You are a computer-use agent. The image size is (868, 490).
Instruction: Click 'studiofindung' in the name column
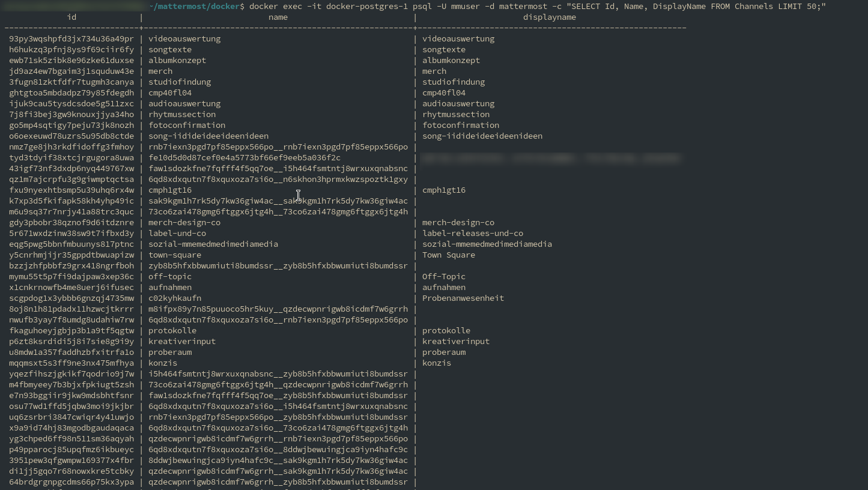pyautogui.click(x=180, y=82)
